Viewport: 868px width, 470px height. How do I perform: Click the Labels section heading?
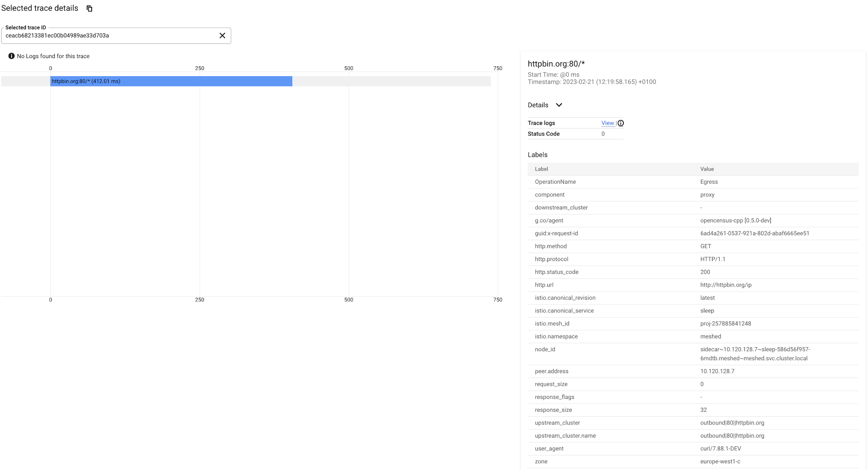pyautogui.click(x=538, y=155)
